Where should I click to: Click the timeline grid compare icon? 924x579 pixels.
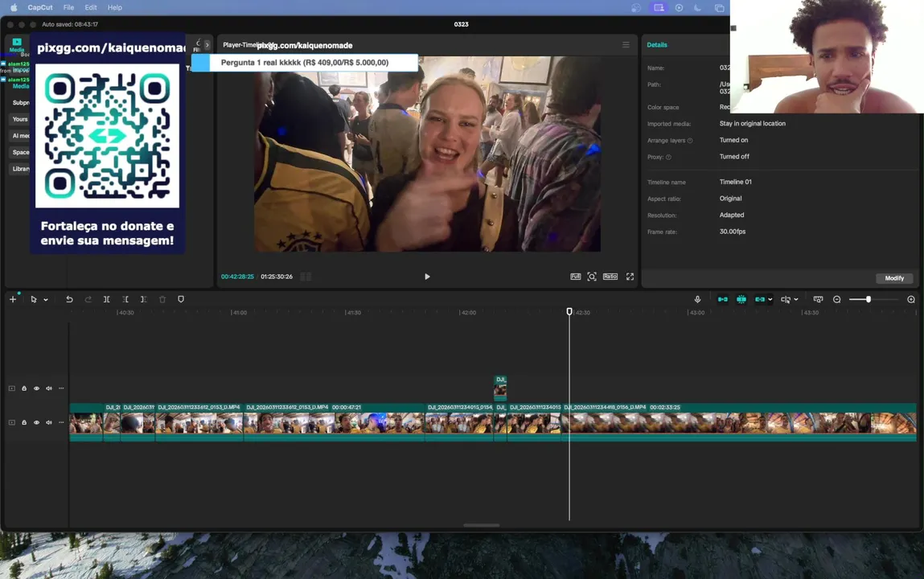(306, 277)
